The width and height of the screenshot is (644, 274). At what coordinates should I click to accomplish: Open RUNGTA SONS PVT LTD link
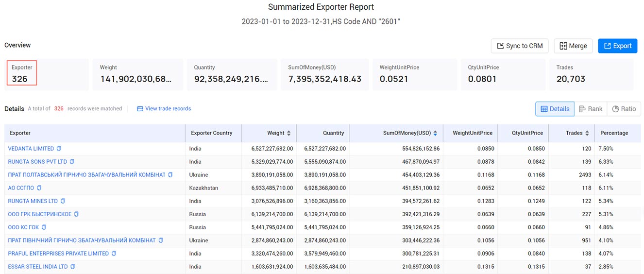click(38, 162)
